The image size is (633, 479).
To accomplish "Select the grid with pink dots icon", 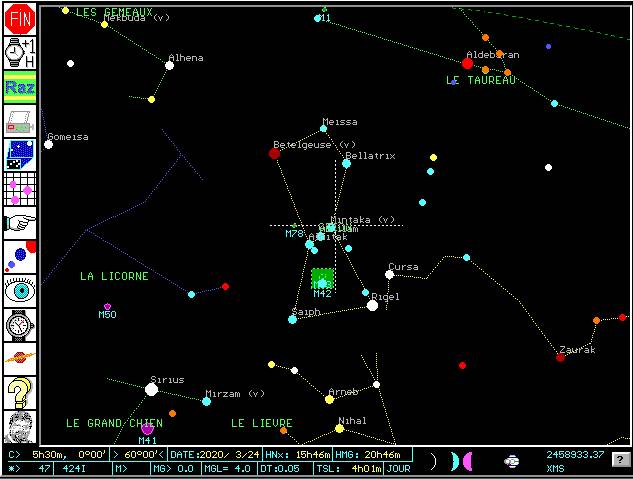I will click(x=20, y=189).
